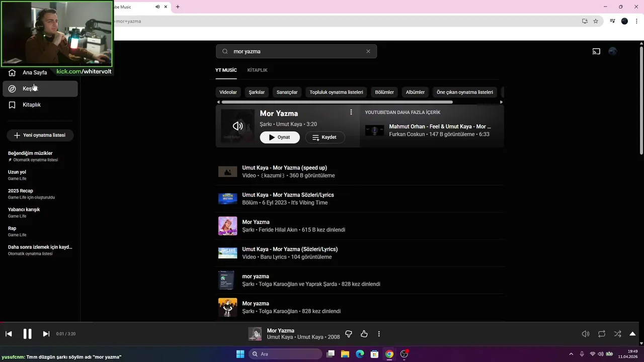Image resolution: width=644 pixels, height=362 pixels.
Task: Filter results by Videolar
Action: 228,92
